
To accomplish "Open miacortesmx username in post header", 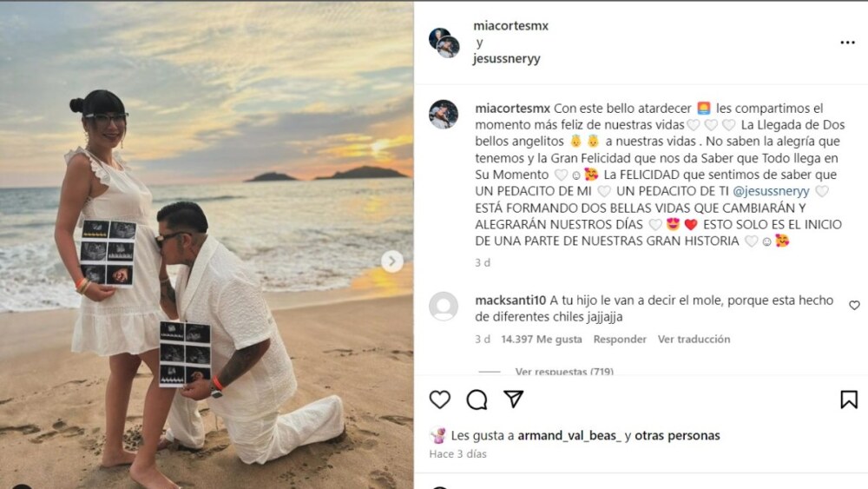I will tap(511, 25).
